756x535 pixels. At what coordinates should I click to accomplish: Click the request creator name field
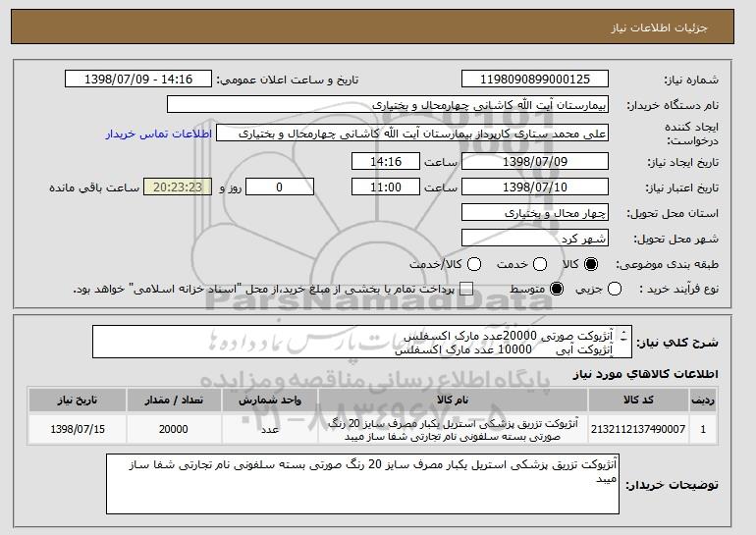[412, 134]
